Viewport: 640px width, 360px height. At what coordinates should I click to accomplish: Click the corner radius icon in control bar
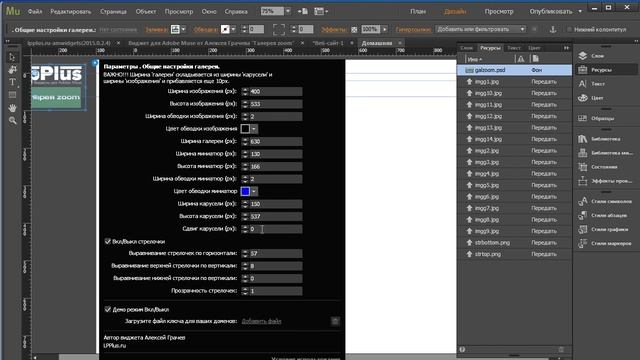279,29
